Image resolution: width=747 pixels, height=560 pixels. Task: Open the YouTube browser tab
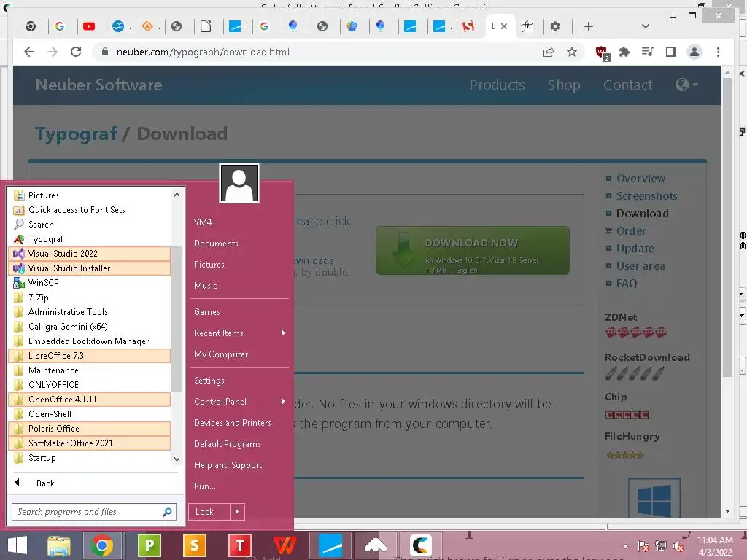88,26
